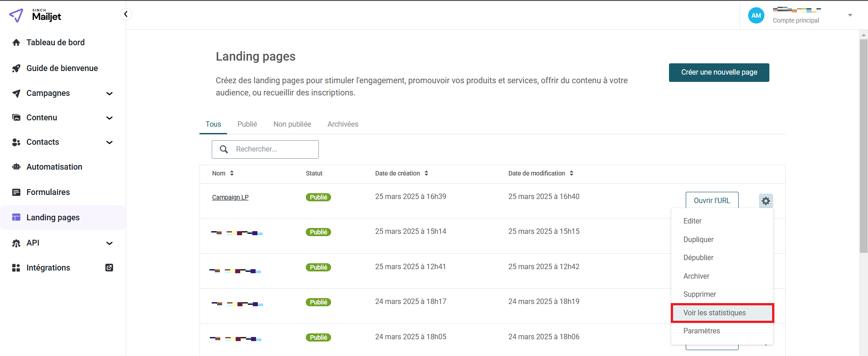Choose Dépublier from the context menu
This screenshot has width=868, height=356.
pos(722,258)
